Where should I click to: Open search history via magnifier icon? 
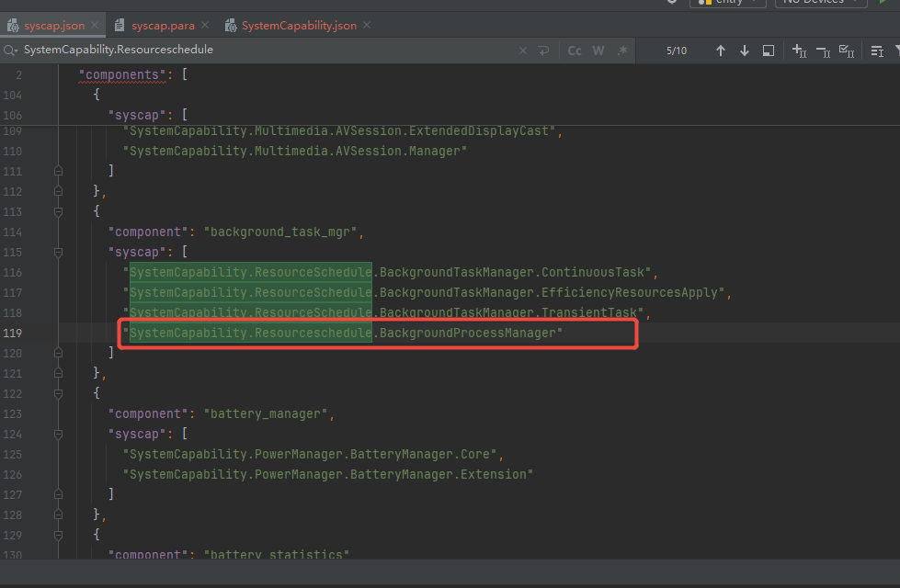coord(10,51)
